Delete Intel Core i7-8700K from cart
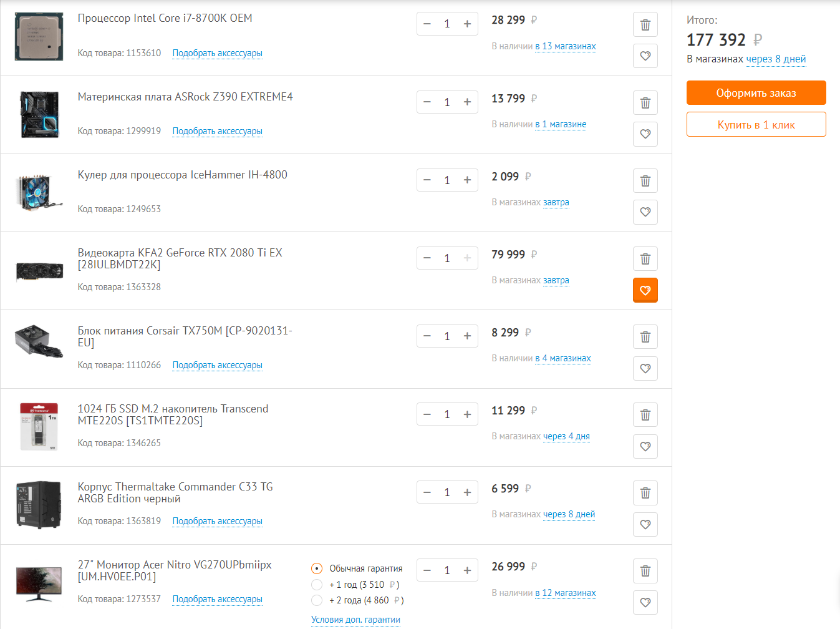This screenshot has height=629, width=840. 645,25
